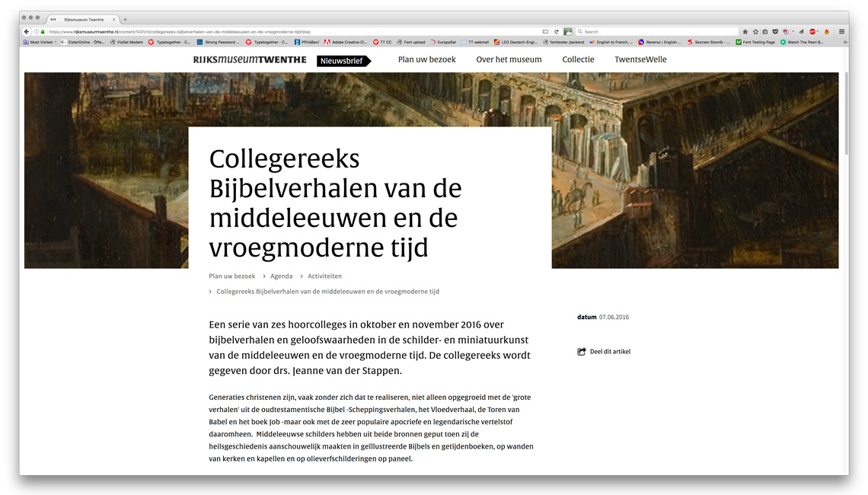The width and height of the screenshot is (868, 495).
Task: Click Plan uw bezoek breadcrumb
Action: point(232,276)
